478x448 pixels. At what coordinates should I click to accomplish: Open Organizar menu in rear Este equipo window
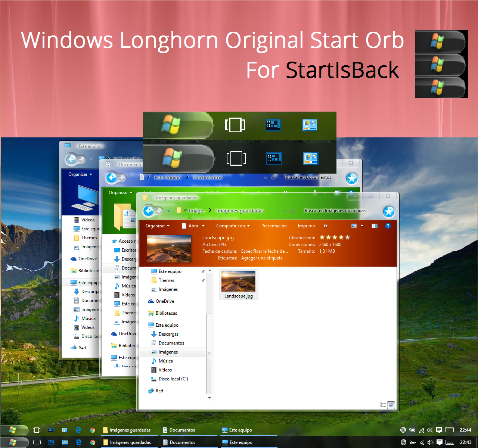(x=80, y=174)
